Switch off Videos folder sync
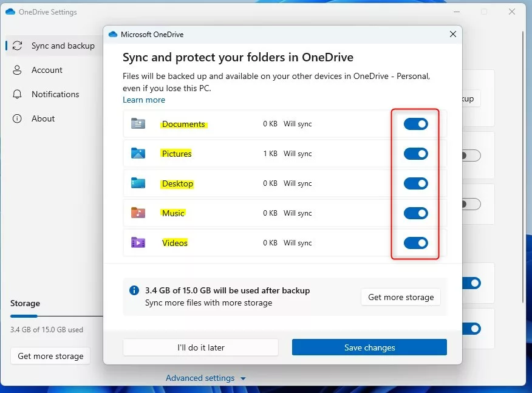Image resolution: width=532 pixels, height=393 pixels. tap(415, 243)
